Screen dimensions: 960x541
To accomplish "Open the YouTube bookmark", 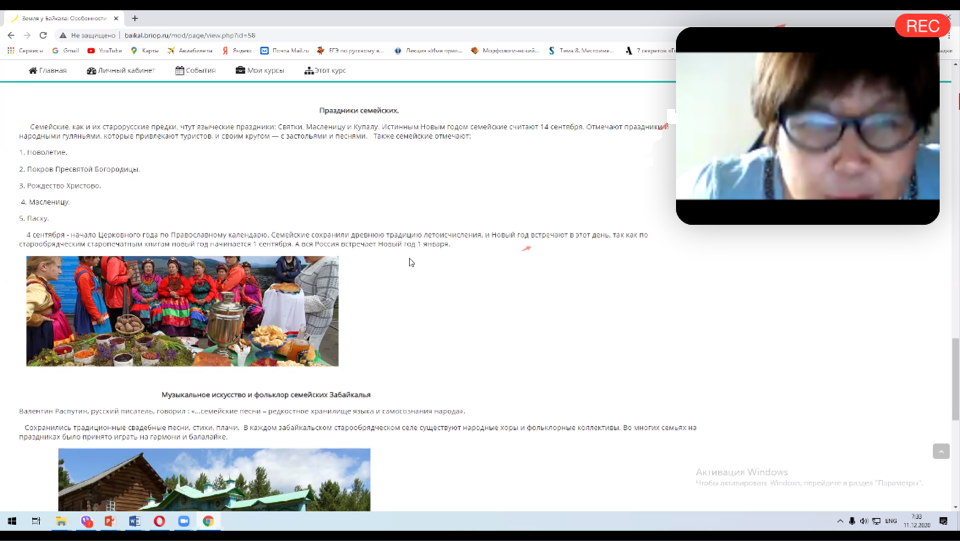I will (x=105, y=50).
